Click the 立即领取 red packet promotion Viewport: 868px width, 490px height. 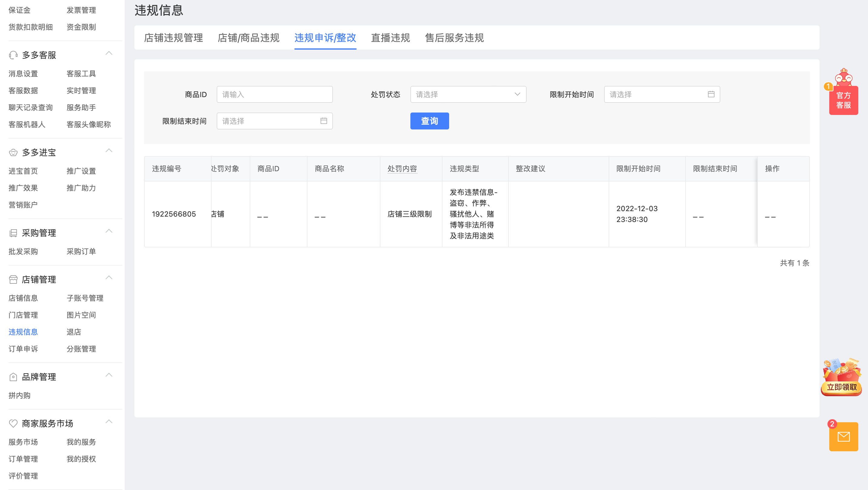pos(841,377)
